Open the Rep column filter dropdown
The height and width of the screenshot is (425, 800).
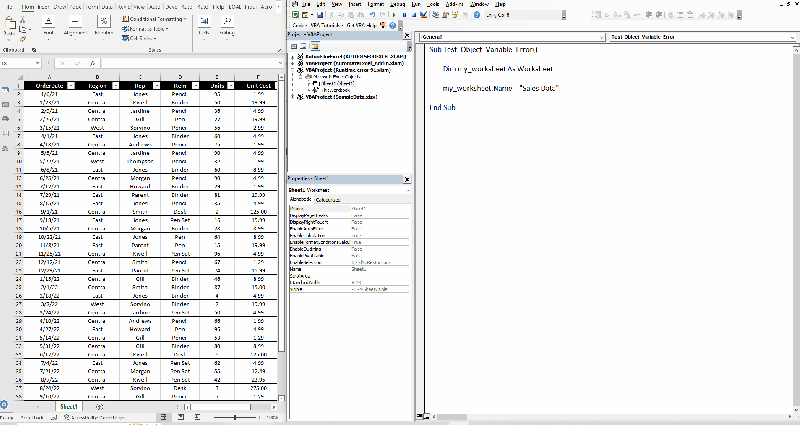point(157,86)
